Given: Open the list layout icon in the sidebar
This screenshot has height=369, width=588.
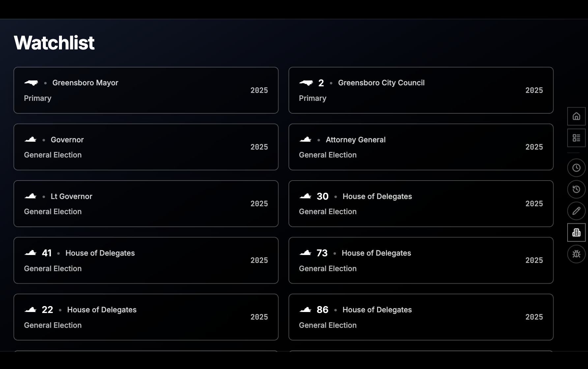Looking at the screenshot, I should tap(576, 138).
